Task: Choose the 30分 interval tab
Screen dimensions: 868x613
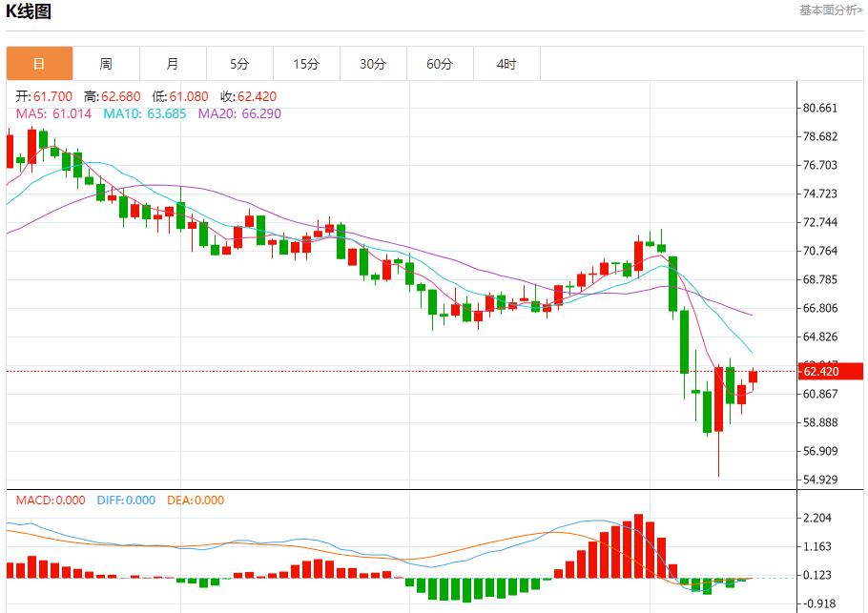Action: click(x=373, y=64)
